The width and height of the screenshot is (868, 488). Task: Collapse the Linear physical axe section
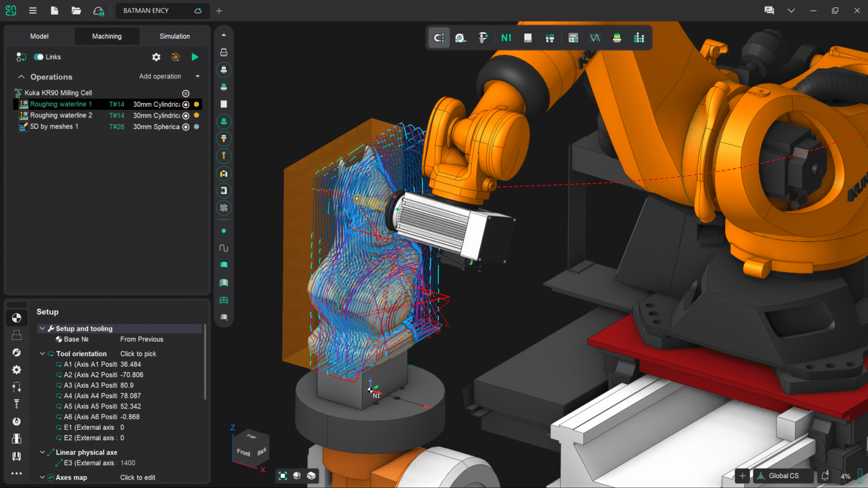click(x=42, y=452)
